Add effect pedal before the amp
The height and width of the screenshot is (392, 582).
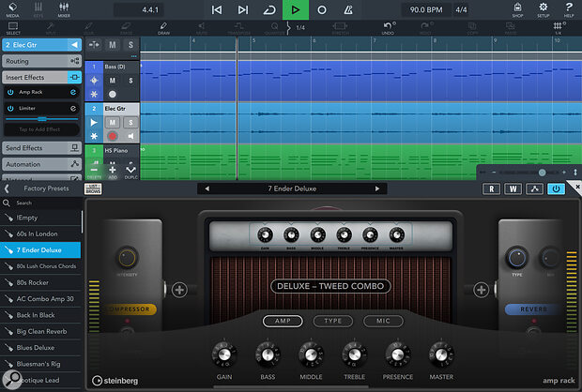click(x=179, y=290)
